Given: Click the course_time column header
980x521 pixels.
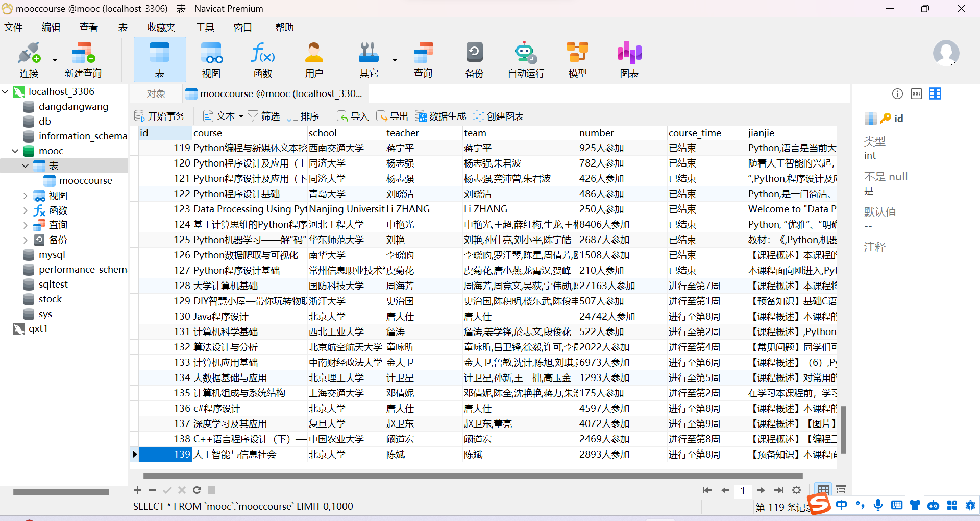Looking at the screenshot, I should pos(707,133).
